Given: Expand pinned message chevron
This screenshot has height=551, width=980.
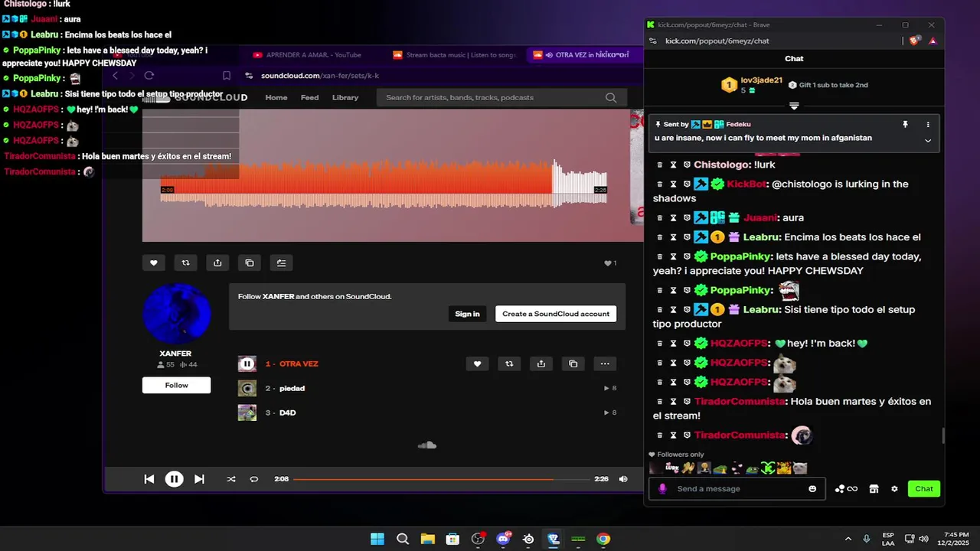Looking at the screenshot, I should [928, 140].
